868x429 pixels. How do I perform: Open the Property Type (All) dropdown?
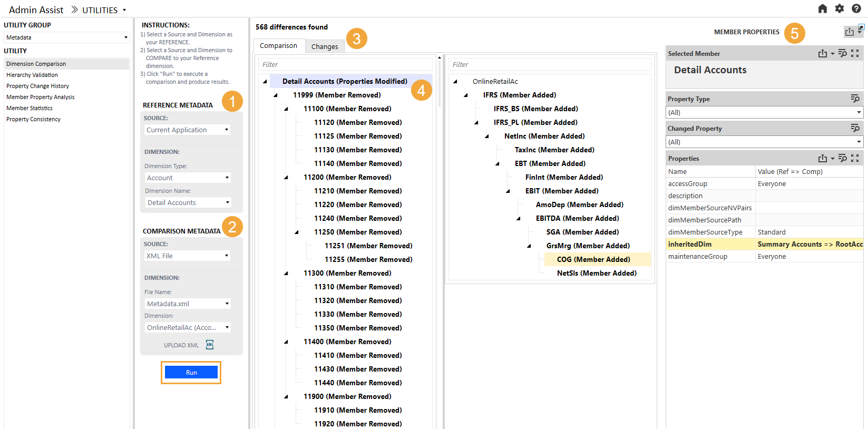pyautogui.click(x=764, y=112)
